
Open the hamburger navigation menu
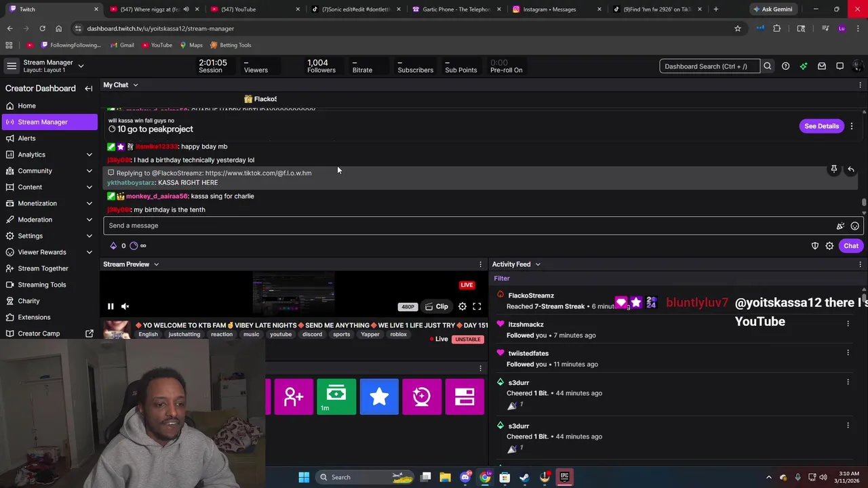pos(12,66)
